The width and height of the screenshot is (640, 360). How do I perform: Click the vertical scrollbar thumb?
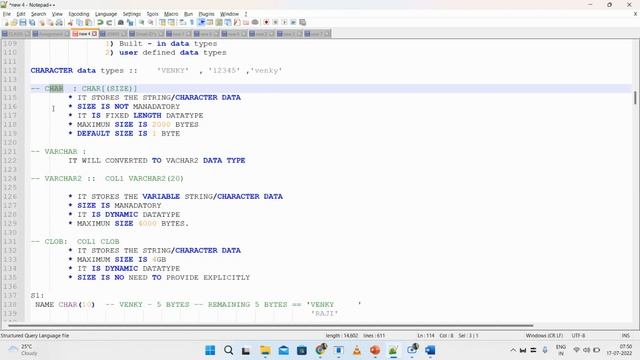(635, 98)
